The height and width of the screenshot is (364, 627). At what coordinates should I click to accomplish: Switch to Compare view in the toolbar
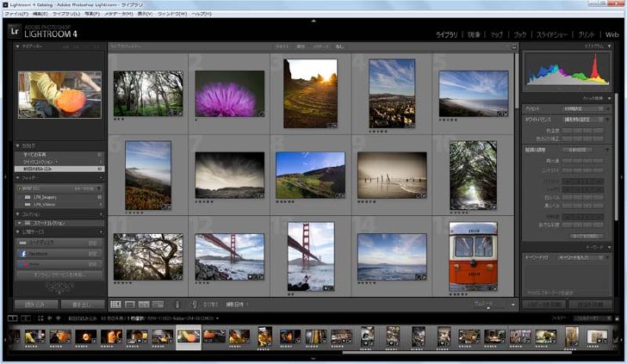pyautogui.click(x=144, y=305)
